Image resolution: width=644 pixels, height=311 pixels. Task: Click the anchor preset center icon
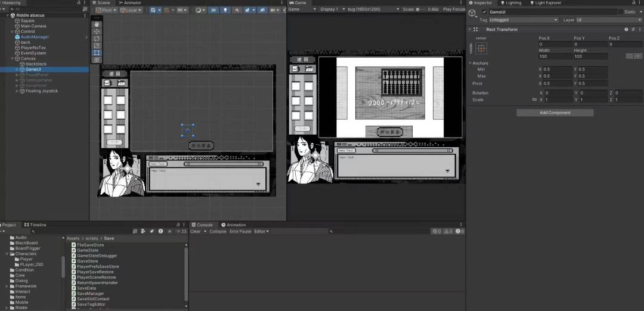[x=481, y=48]
